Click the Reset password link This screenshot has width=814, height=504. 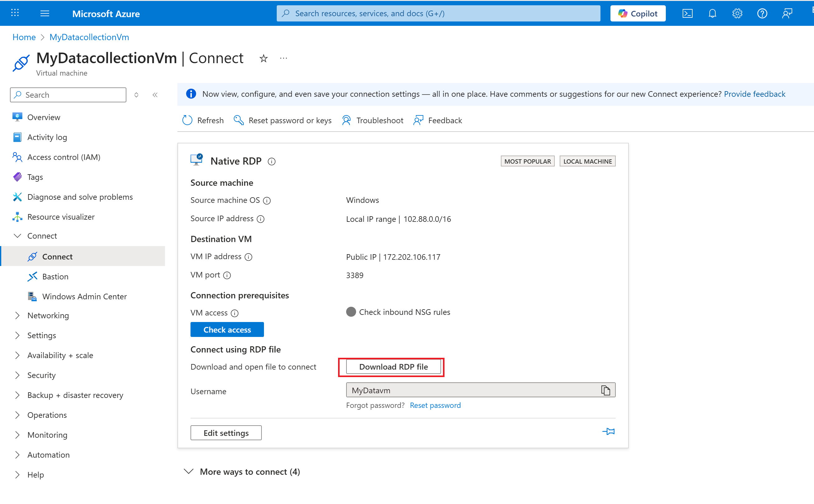pos(435,405)
